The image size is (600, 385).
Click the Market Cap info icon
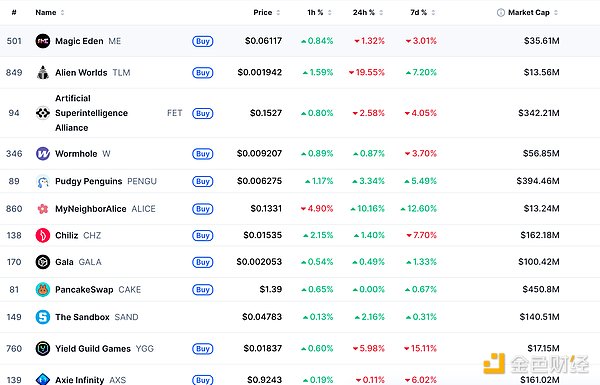501,13
